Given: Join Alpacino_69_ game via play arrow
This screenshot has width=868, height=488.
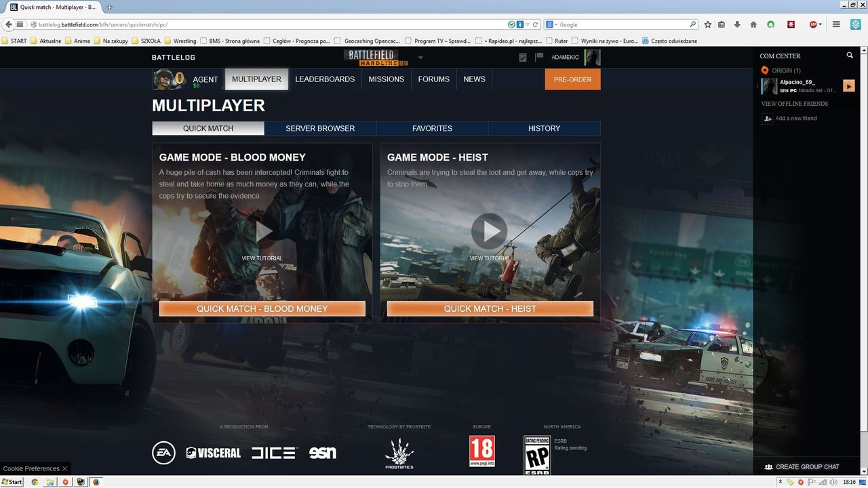Looking at the screenshot, I should [849, 85].
